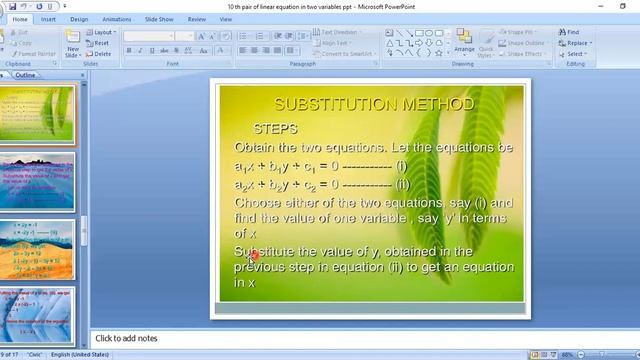Open the font name combo box
This screenshot has width=640, height=360.
[149, 36]
